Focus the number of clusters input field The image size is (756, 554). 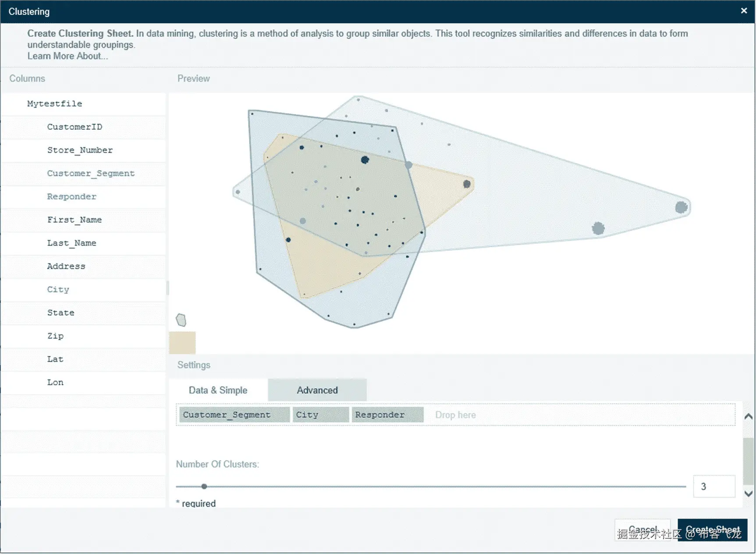(714, 487)
